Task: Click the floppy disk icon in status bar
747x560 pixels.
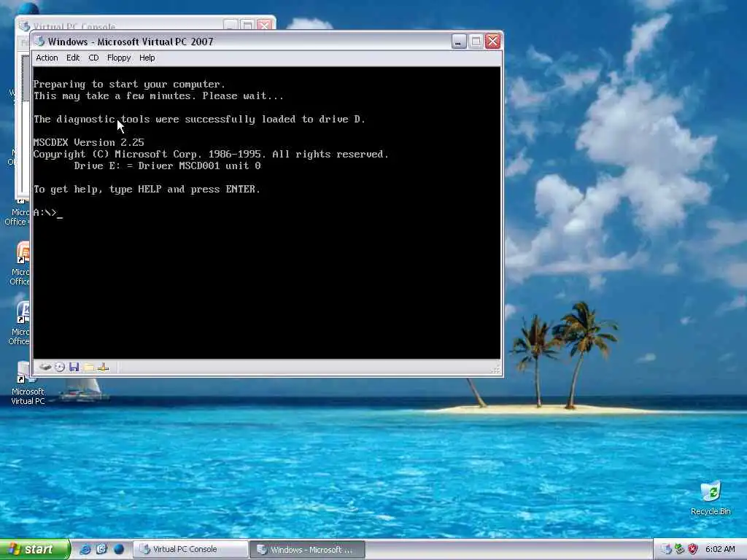Action: 74,367
